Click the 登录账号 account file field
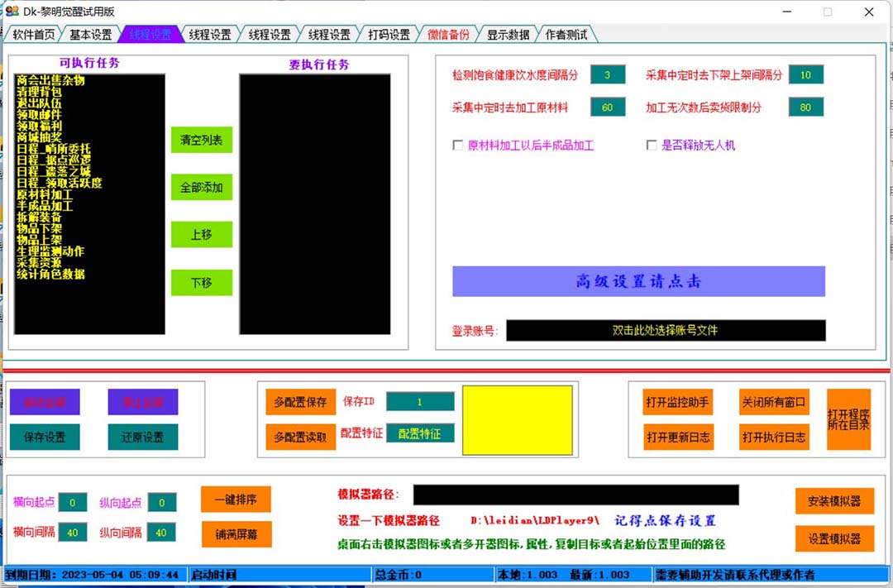Screen dimensions: 893x588 [666, 330]
